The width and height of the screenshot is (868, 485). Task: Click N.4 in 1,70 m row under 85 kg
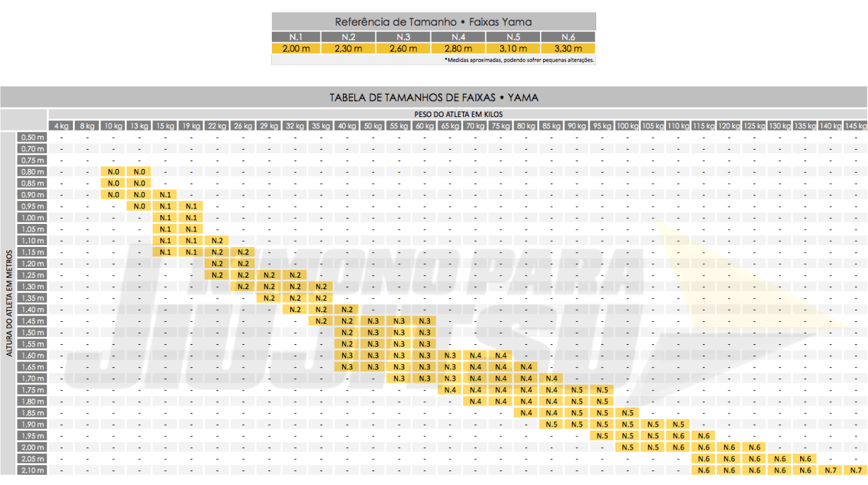(x=552, y=379)
